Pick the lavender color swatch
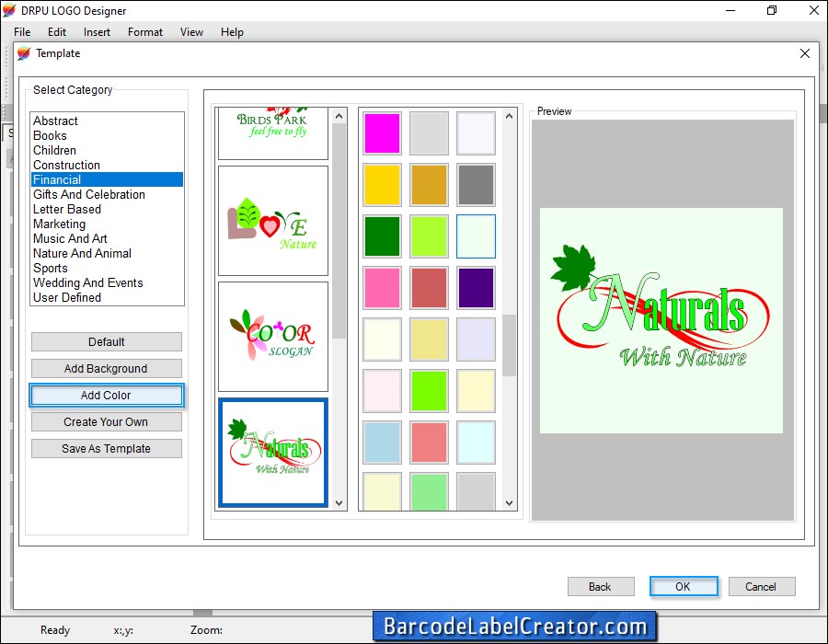 [x=476, y=339]
